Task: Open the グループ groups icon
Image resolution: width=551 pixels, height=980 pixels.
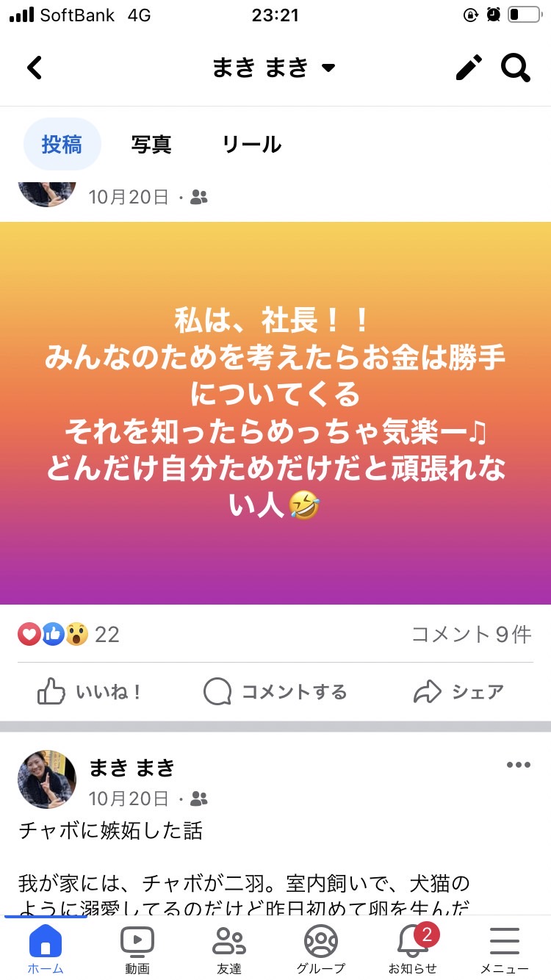Action: [321, 948]
